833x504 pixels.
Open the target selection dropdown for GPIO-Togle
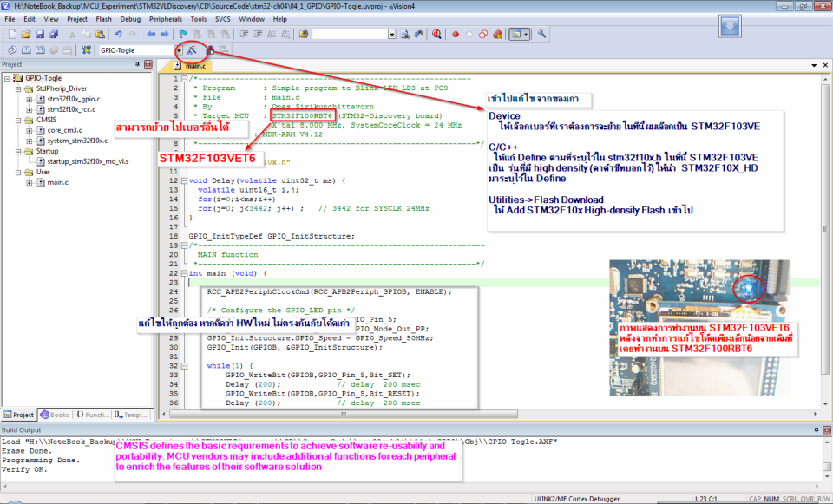click(179, 50)
